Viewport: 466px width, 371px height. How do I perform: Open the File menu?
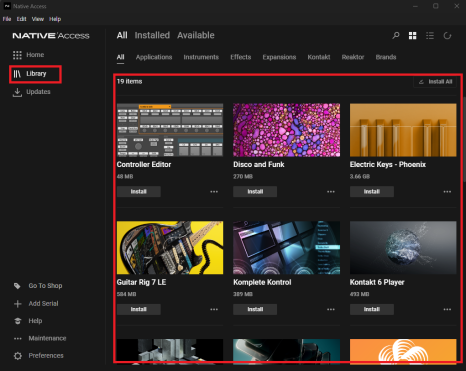[7, 19]
